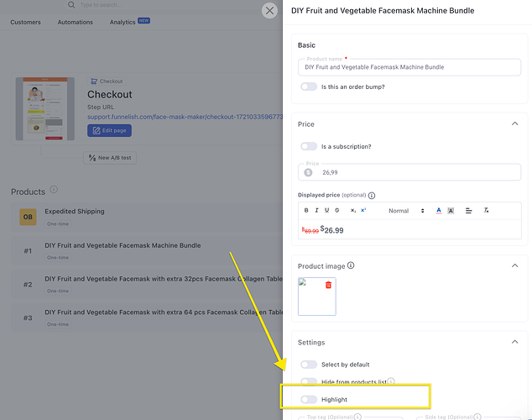532x420 pixels.
Task: Open the Automations tab
Action: pos(76,22)
